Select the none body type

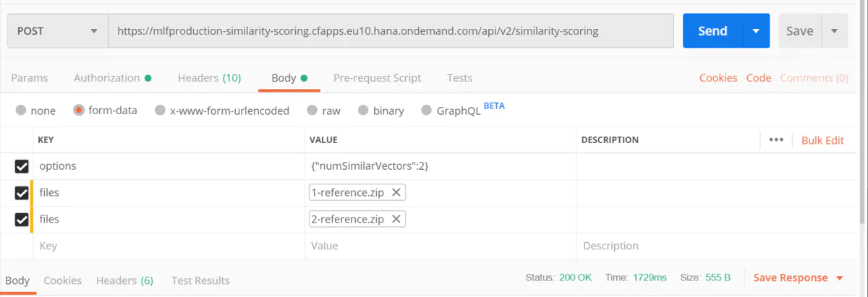pos(21,111)
